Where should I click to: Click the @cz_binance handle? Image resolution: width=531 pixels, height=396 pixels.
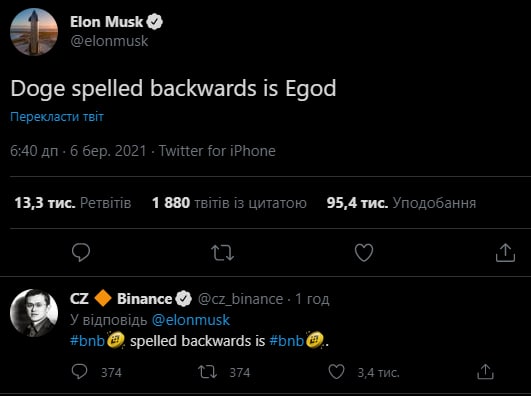tap(240, 299)
